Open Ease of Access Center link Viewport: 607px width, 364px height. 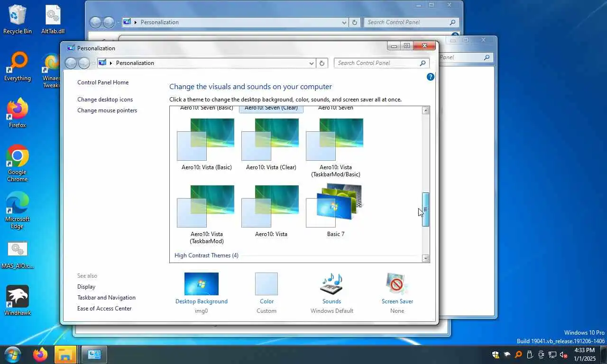tap(104, 309)
